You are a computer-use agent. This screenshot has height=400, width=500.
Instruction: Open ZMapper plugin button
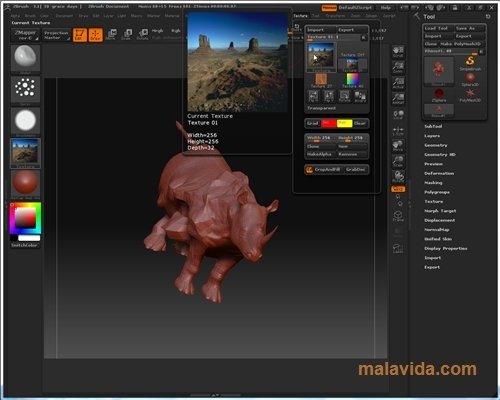25,35
